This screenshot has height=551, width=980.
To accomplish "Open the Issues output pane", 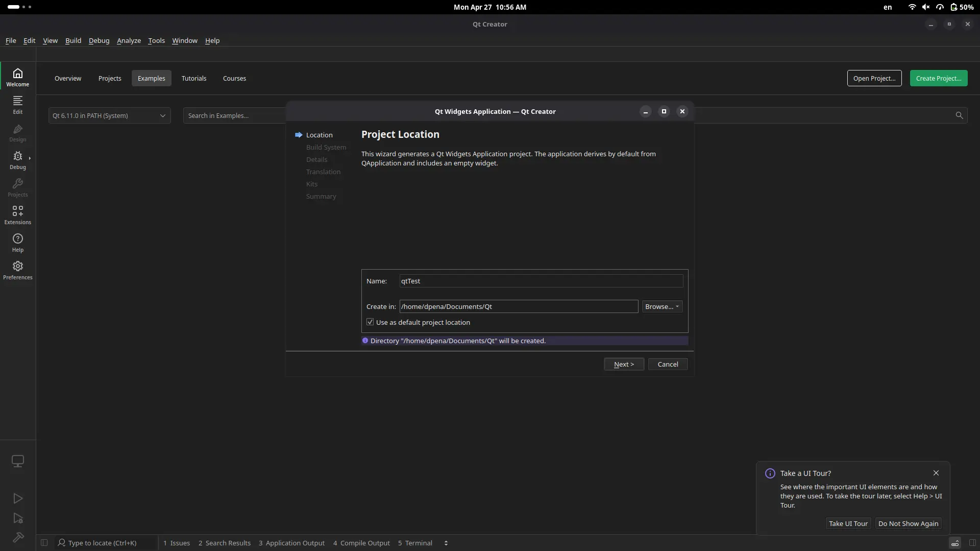I will coord(177,543).
